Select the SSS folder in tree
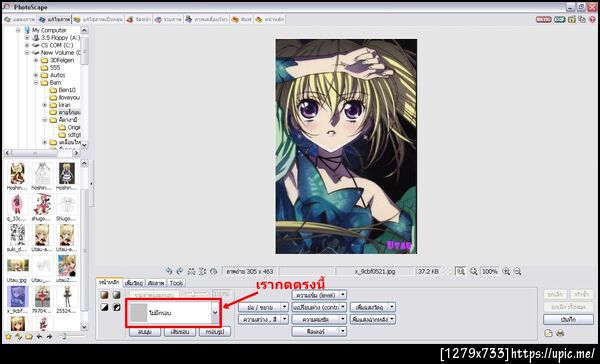 pyautogui.click(x=55, y=67)
